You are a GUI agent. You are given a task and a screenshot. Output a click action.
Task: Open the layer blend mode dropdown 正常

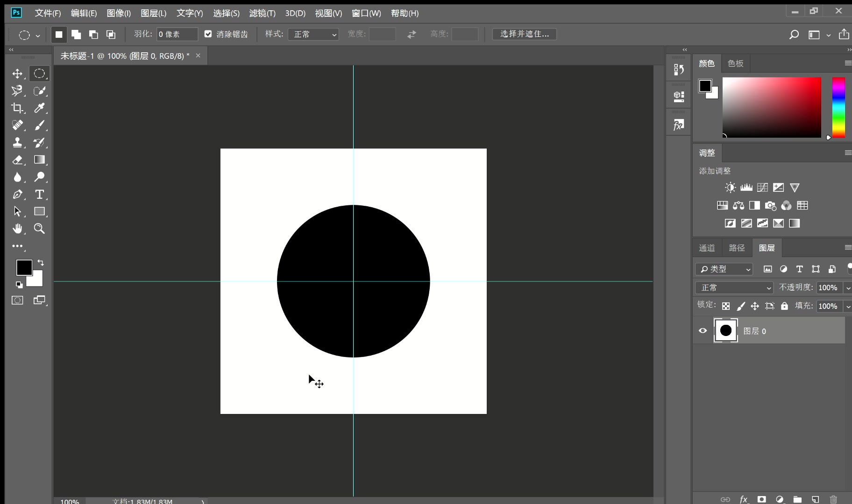tap(734, 288)
